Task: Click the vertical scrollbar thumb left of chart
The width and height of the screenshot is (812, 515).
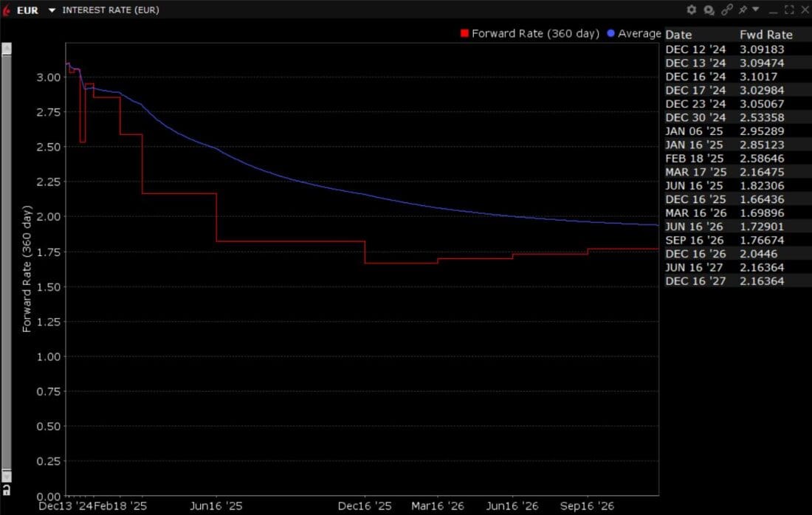Action: [6, 262]
